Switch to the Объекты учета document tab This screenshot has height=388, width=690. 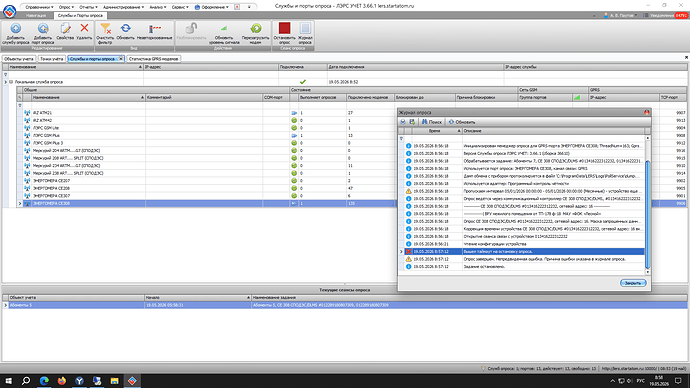click(x=18, y=59)
